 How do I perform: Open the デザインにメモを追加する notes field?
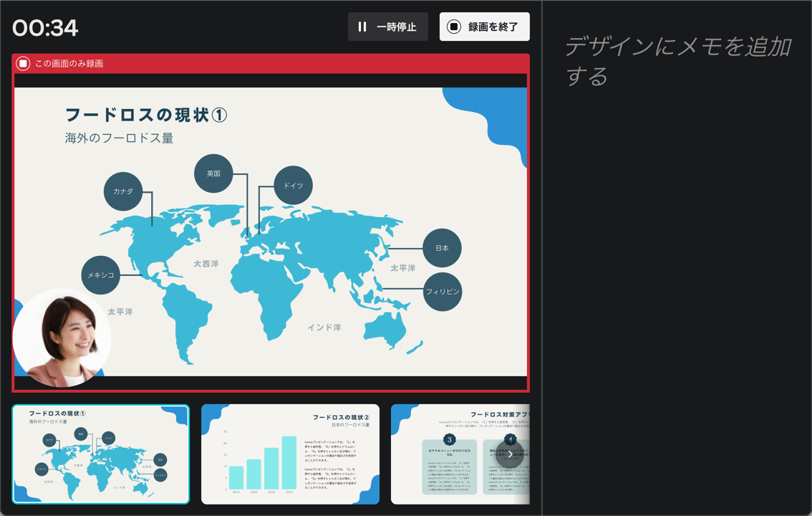tap(677, 61)
